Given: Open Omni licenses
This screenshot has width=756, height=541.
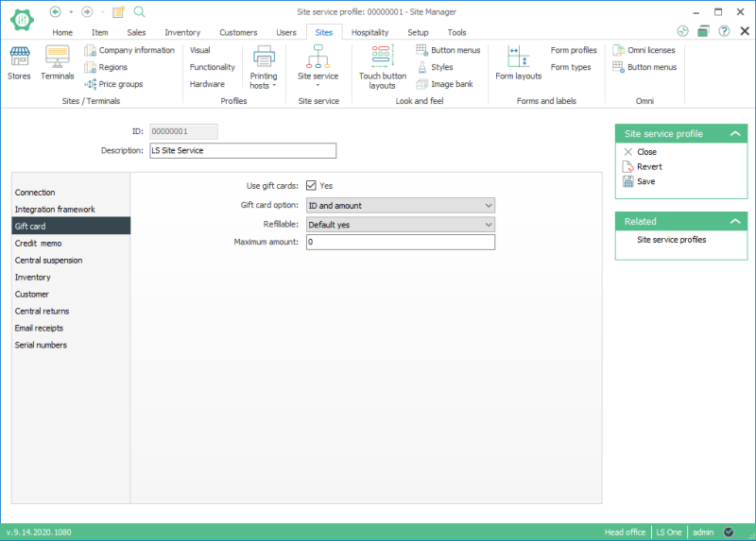Looking at the screenshot, I should 644,50.
